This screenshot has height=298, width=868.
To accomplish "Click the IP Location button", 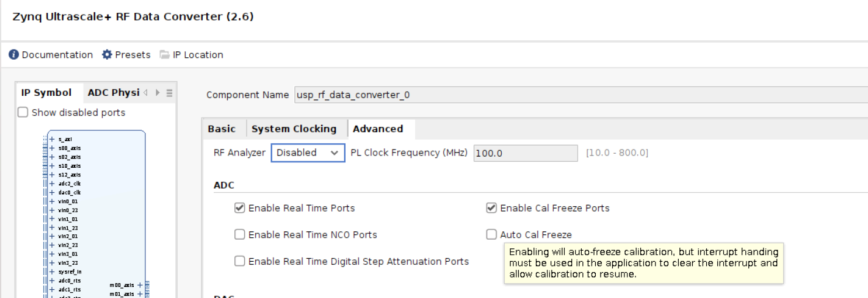I will click(197, 54).
